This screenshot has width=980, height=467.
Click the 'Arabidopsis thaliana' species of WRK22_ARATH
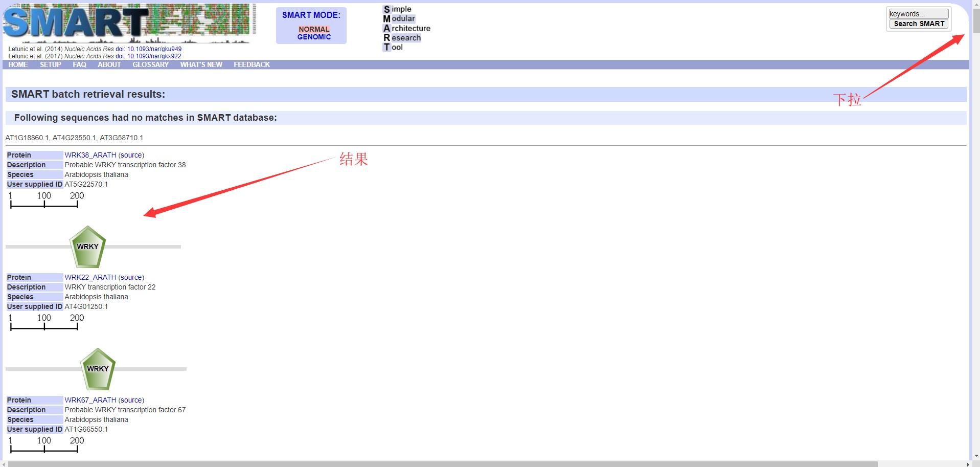tap(96, 297)
